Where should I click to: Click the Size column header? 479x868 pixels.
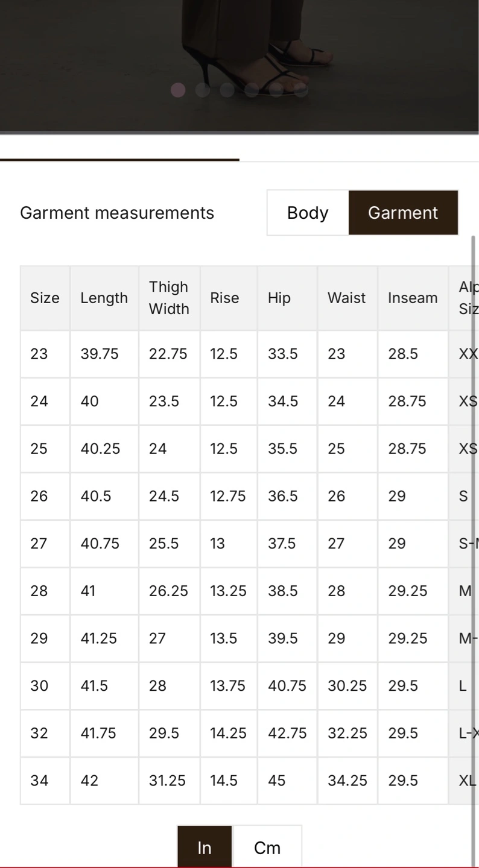pyautogui.click(x=45, y=298)
